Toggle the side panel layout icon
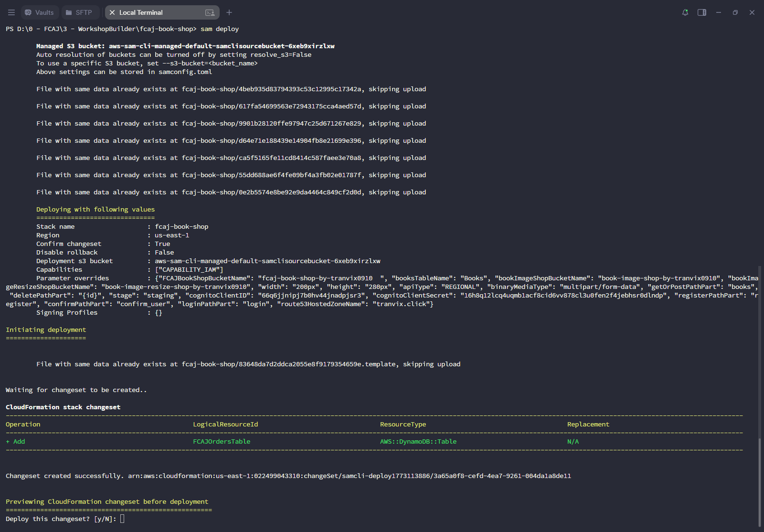The height and width of the screenshot is (532, 764). [702, 12]
